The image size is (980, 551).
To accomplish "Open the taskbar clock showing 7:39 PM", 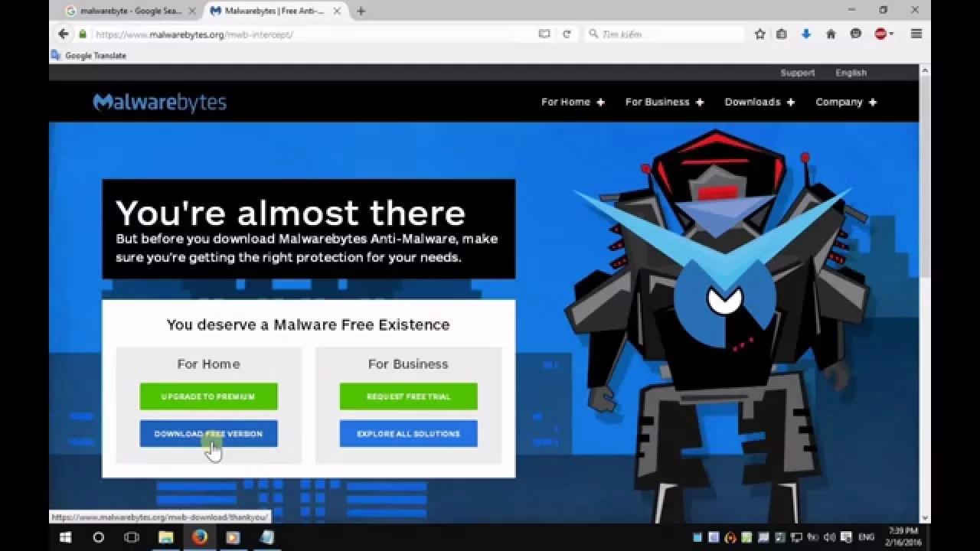I will (904, 536).
